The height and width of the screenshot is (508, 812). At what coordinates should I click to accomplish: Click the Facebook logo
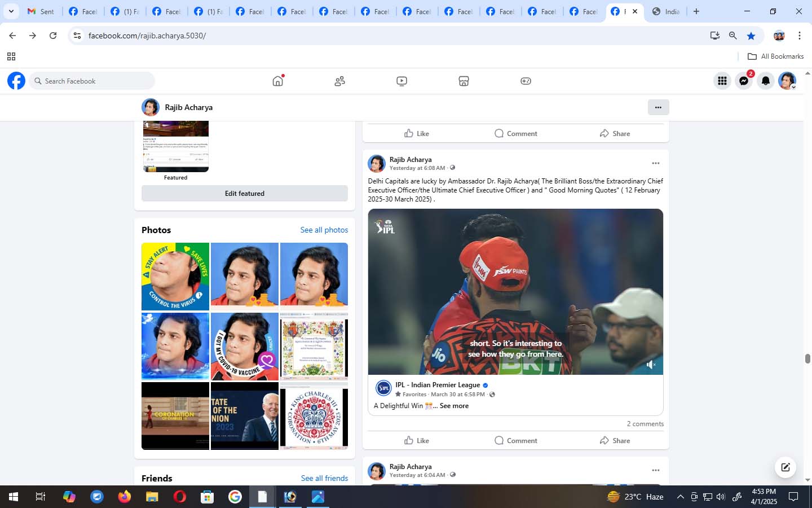click(x=16, y=81)
